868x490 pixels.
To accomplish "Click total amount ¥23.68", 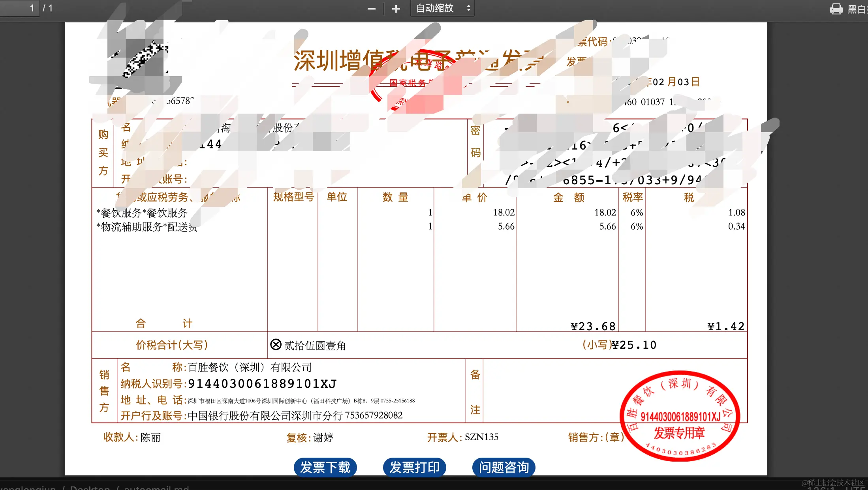I will [593, 326].
